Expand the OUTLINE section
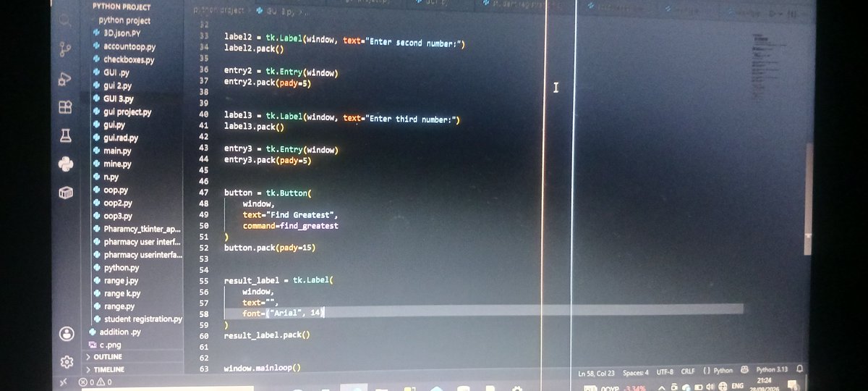868x391 pixels. [x=108, y=357]
